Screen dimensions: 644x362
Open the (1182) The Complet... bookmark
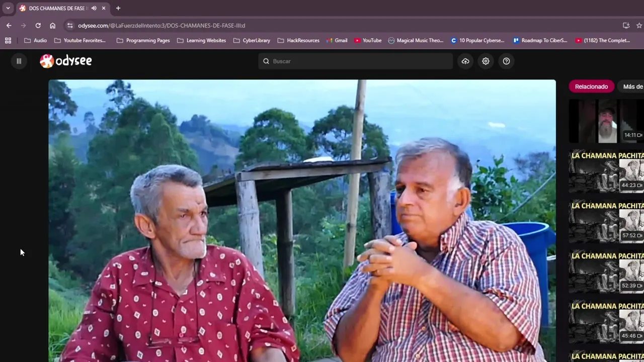click(x=602, y=40)
